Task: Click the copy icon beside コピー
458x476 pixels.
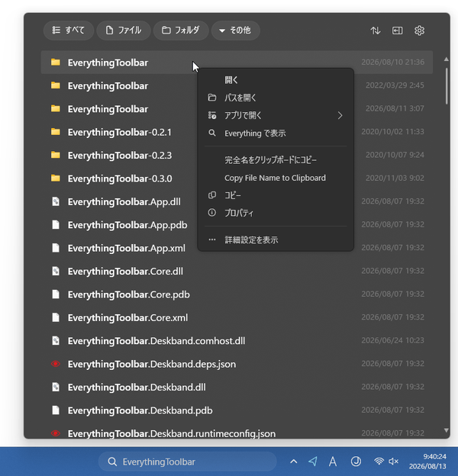Action: (x=212, y=195)
